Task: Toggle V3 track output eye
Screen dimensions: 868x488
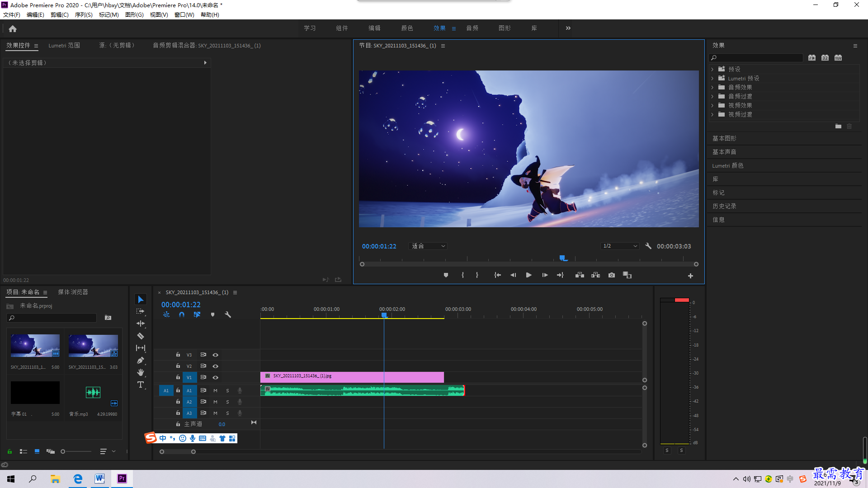Action: click(x=216, y=355)
